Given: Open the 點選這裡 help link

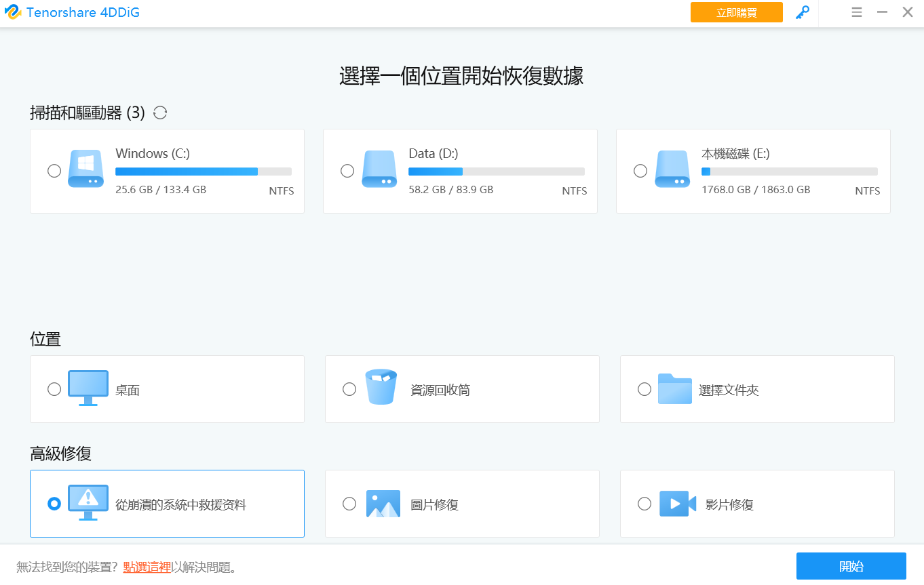Looking at the screenshot, I should 147,567.
